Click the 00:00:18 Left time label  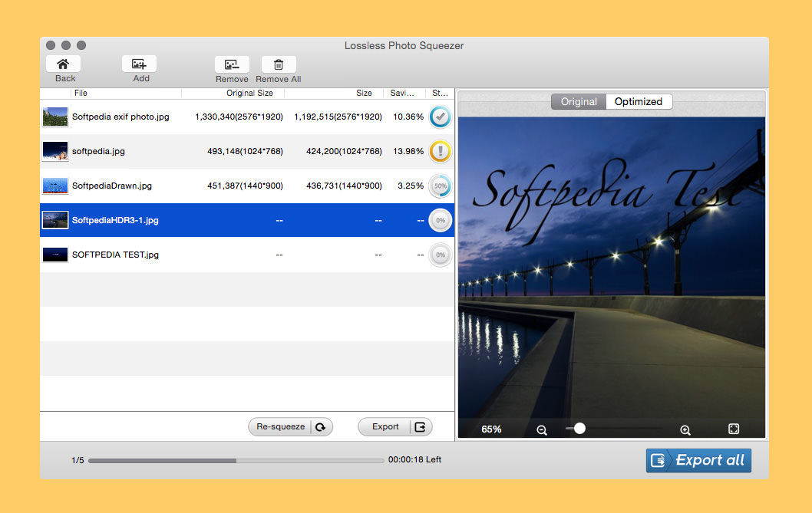click(x=414, y=459)
